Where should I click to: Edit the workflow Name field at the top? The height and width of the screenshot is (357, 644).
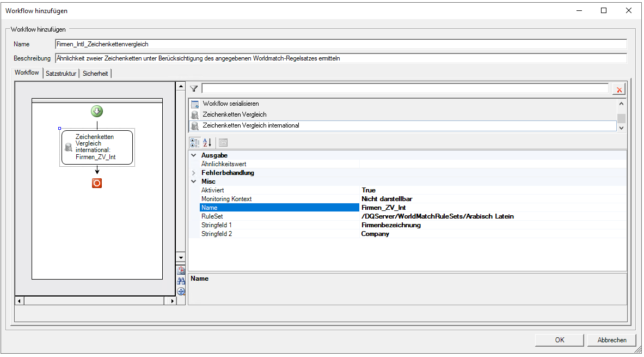coord(341,44)
